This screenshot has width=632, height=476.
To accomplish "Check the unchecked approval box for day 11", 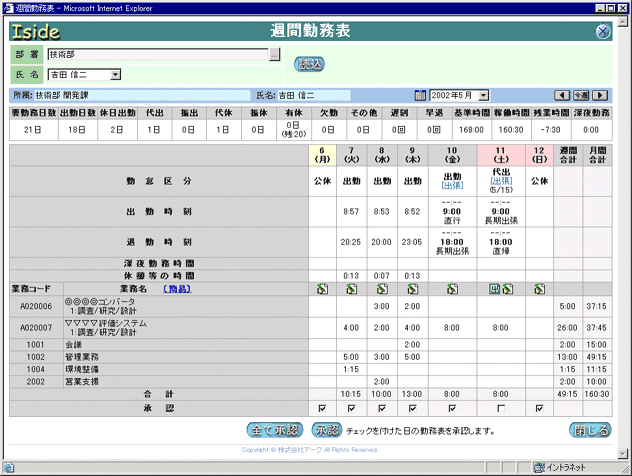I will 501,408.
